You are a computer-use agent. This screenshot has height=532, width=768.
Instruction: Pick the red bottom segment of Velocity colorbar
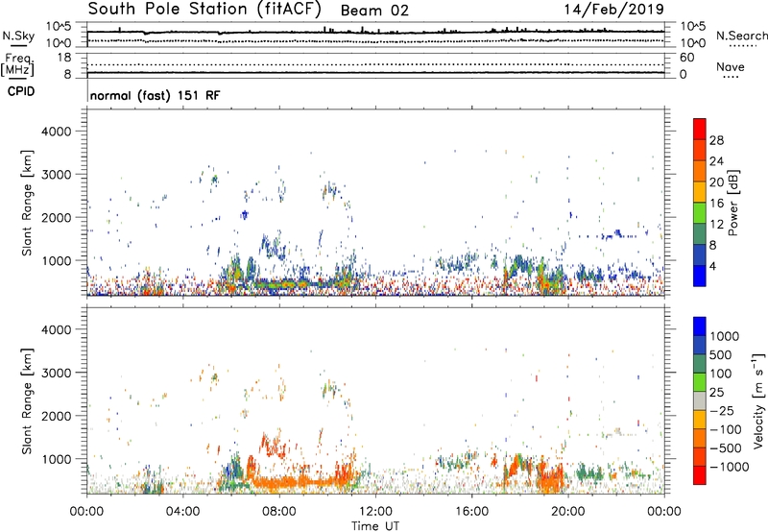tap(700, 475)
